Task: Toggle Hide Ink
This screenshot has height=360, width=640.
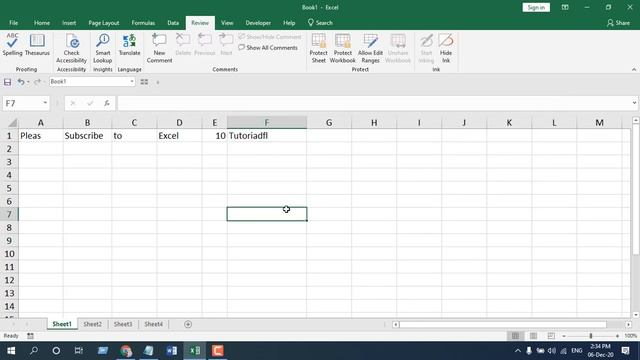Action: 446,48
